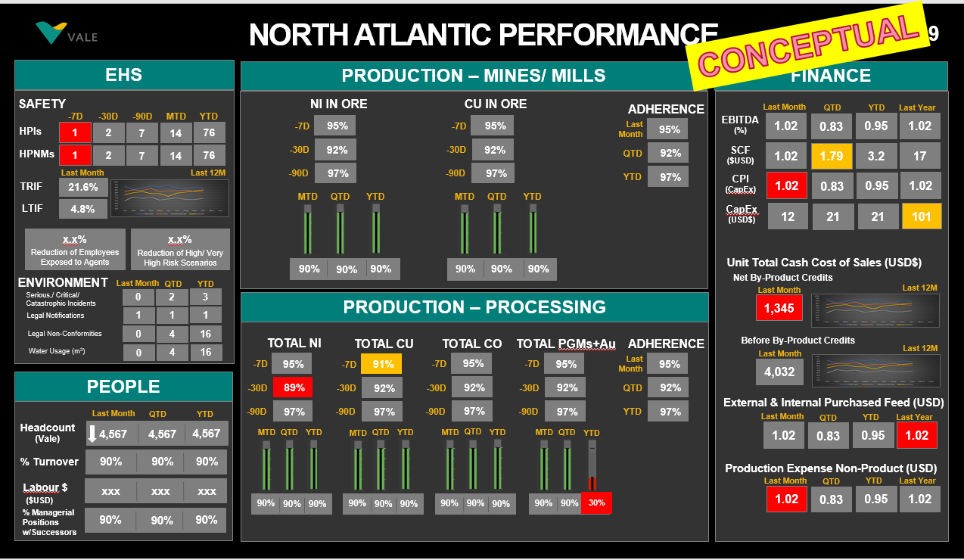Click the red CPI Last Month 1.02 cell
This screenshot has width=964, height=560.
tap(785, 185)
